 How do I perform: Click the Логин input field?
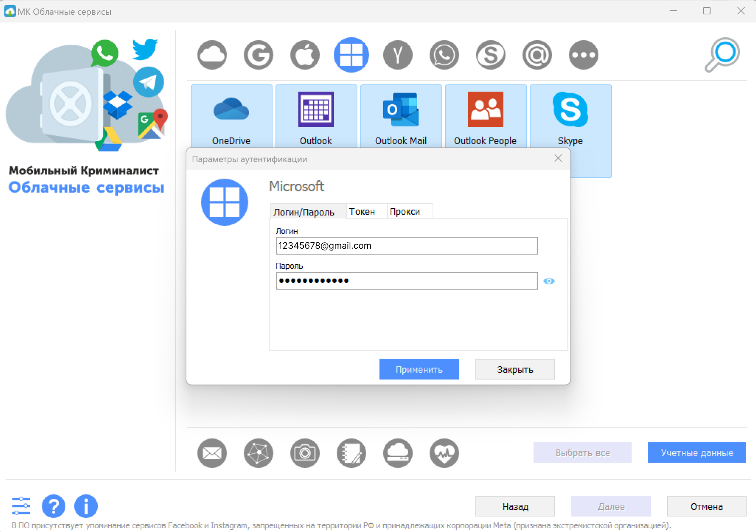point(407,246)
